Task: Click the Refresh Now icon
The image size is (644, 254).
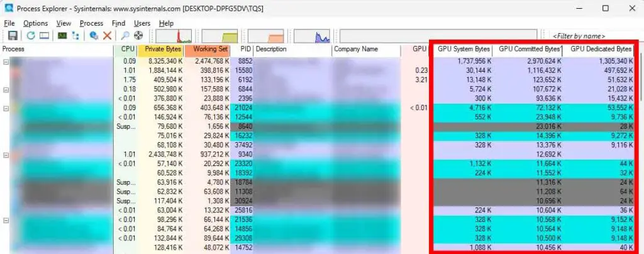Action: tap(31, 36)
